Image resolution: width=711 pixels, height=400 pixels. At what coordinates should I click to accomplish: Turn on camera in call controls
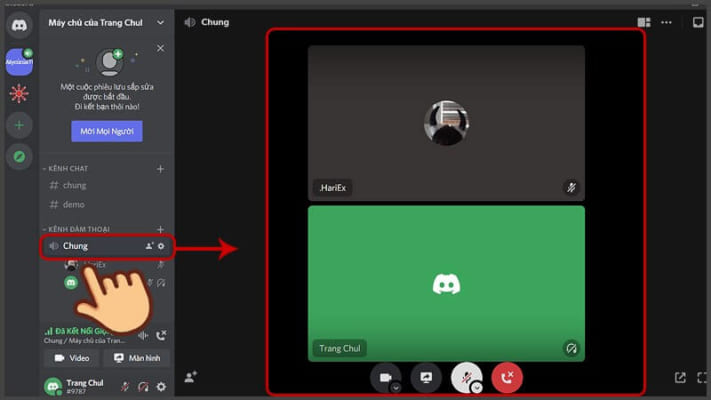385,377
